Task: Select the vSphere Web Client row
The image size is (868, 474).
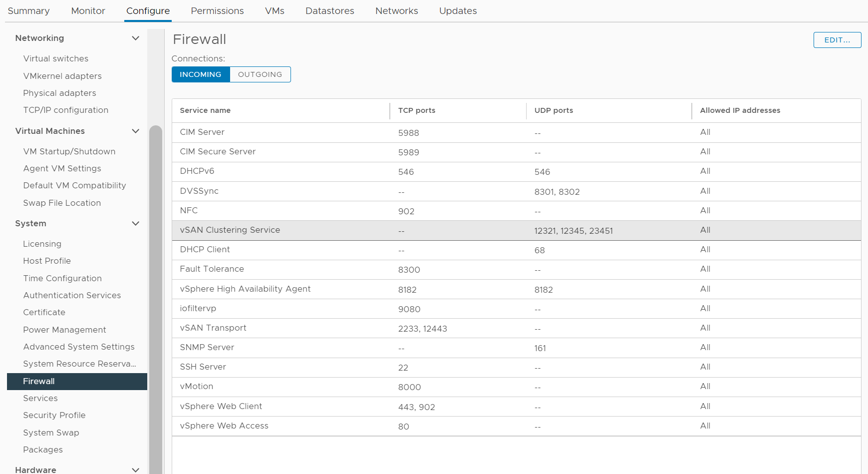Action: 516,407
